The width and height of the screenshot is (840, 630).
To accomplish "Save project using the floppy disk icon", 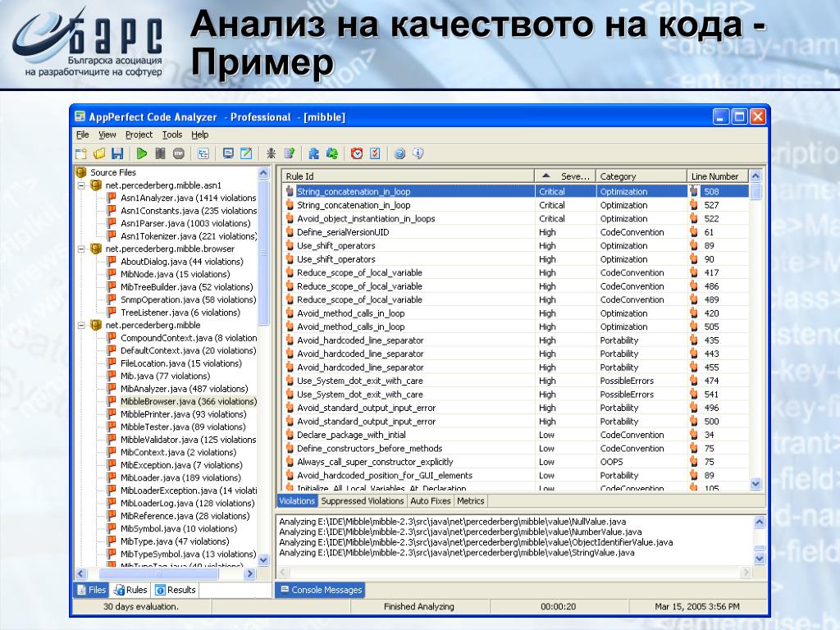I will tap(117, 153).
